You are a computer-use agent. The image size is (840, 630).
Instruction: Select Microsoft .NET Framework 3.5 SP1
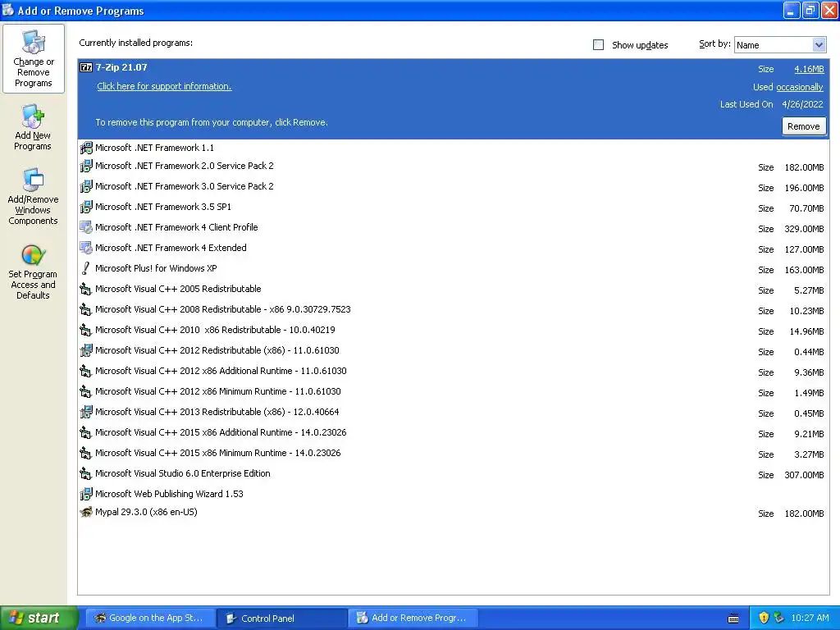(453, 207)
